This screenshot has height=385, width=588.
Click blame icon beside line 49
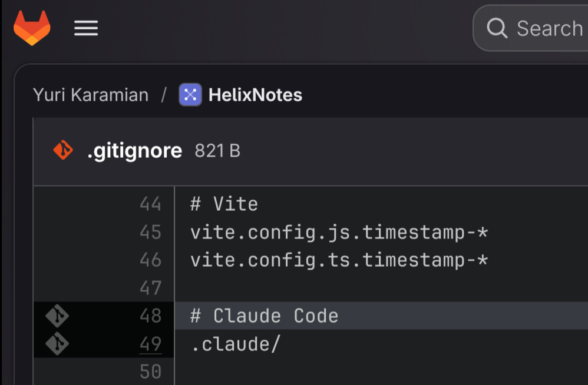pyautogui.click(x=57, y=344)
